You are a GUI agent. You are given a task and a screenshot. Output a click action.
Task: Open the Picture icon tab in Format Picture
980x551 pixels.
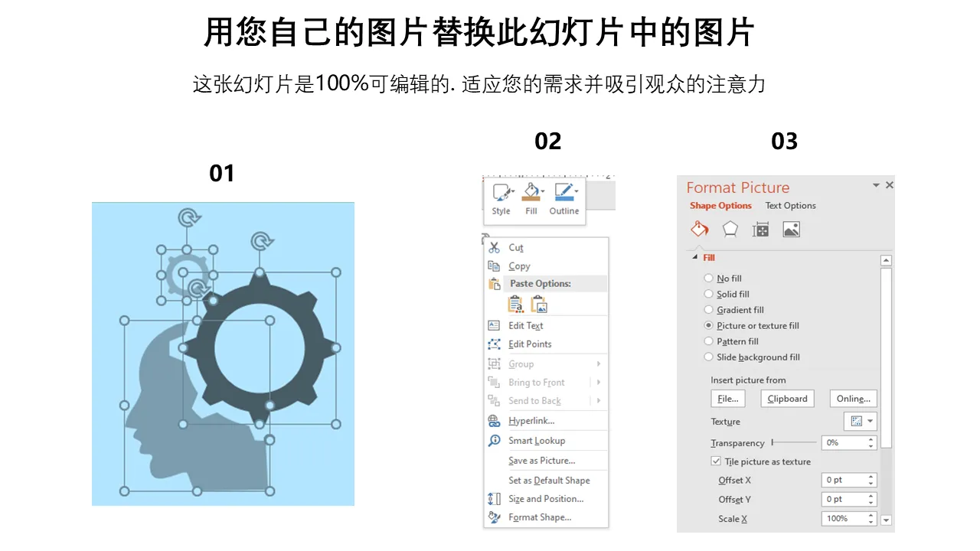[x=791, y=230]
